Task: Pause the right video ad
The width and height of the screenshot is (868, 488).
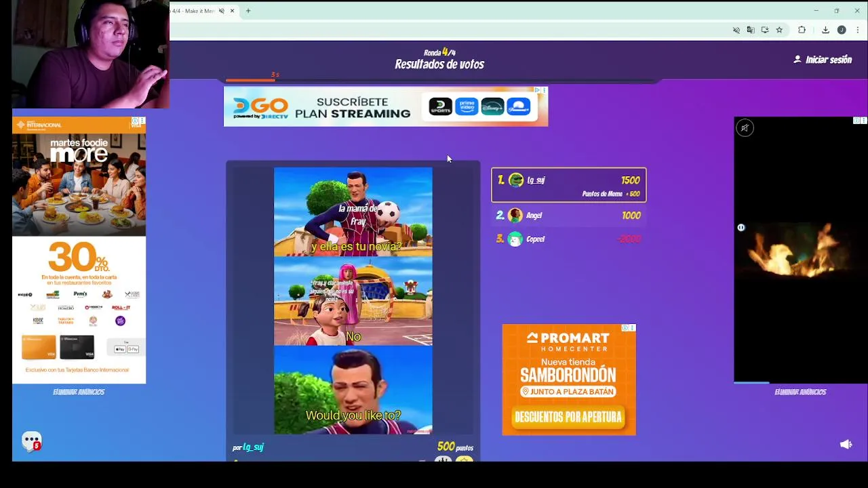Action: tap(741, 228)
